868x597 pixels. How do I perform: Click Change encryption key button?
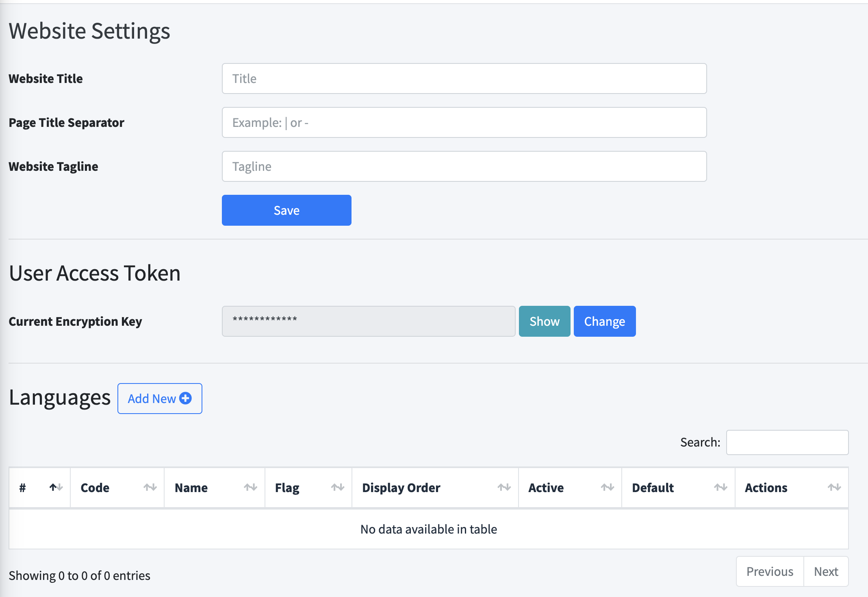pyautogui.click(x=605, y=322)
